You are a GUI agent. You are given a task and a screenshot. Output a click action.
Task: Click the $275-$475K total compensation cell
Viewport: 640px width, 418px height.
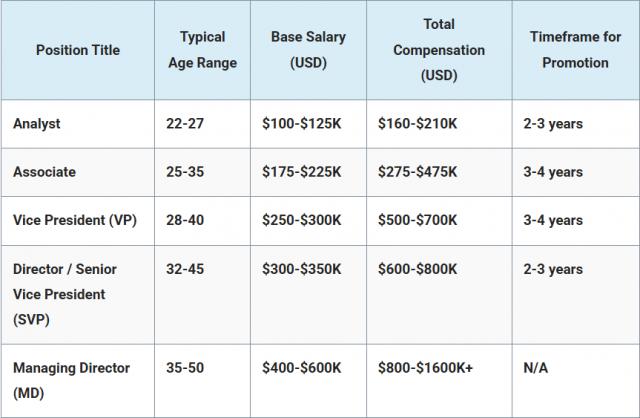tap(418, 172)
